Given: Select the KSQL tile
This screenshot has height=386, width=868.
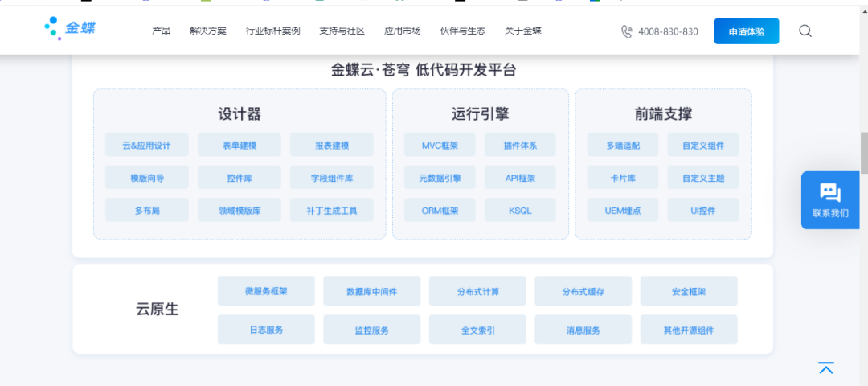Looking at the screenshot, I should click(x=520, y=211).
